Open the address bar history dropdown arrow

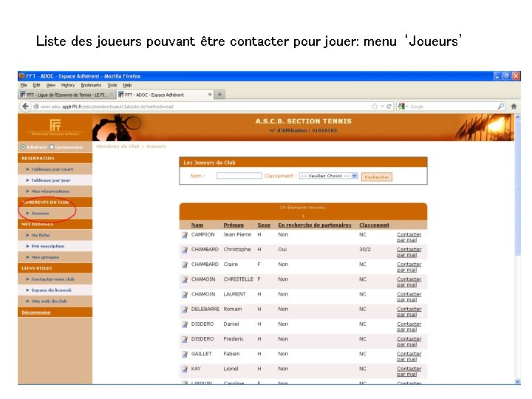point(383,106)
